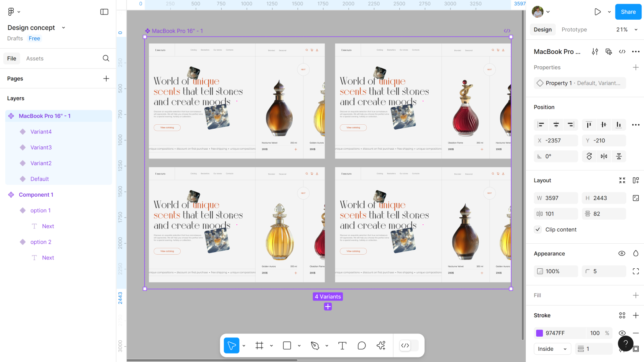Click flip horizontal icon in Position
The width and height of the screenshot is (644, 362).
pos(604,156)
